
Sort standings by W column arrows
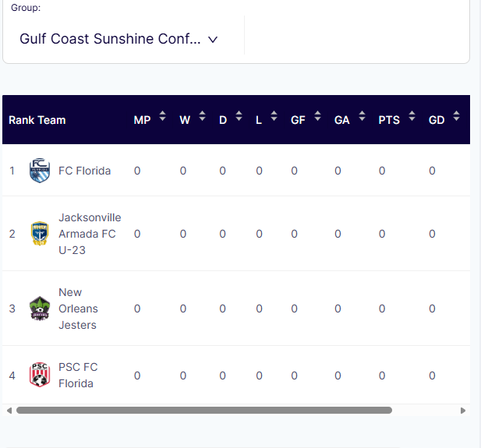(x=202, y=116)
